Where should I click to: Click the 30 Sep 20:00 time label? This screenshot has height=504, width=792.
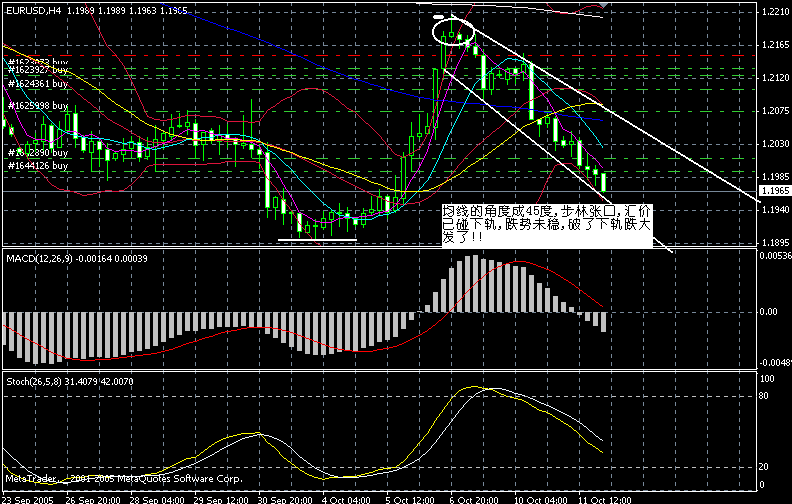(285, 500)
